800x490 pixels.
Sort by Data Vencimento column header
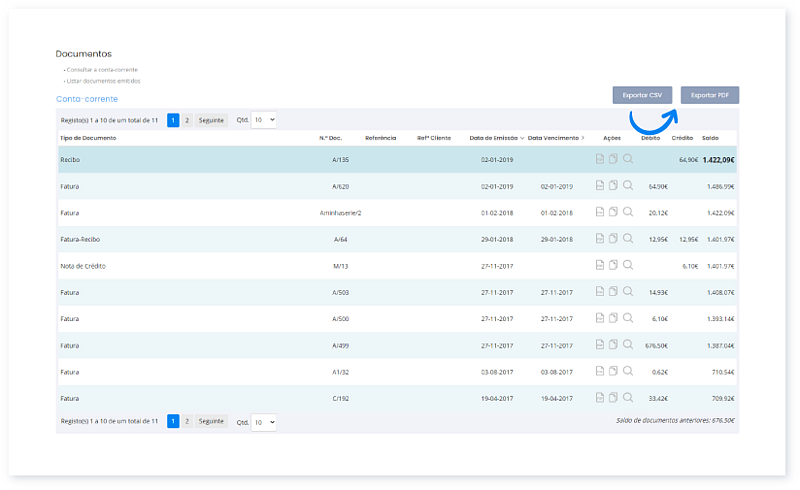tap(555, 138)
